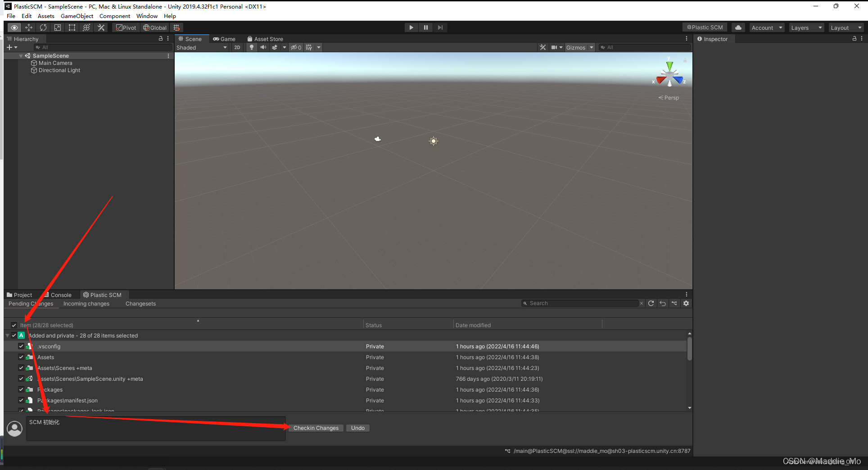Start Play mode
868x470 pixels.
coord(411,27)
